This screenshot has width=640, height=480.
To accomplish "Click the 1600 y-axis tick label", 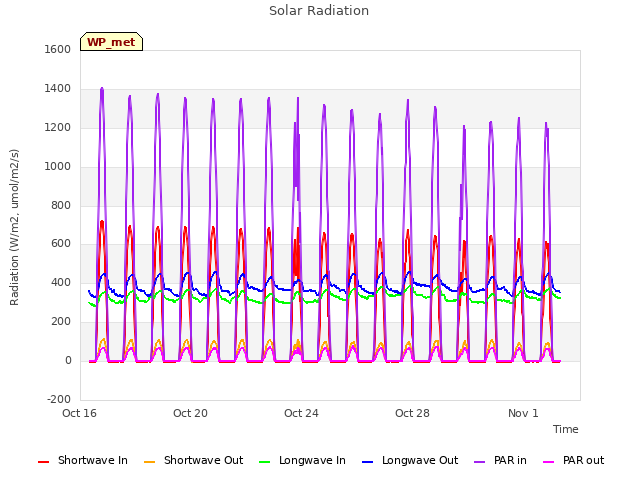I will pos(58,49).
